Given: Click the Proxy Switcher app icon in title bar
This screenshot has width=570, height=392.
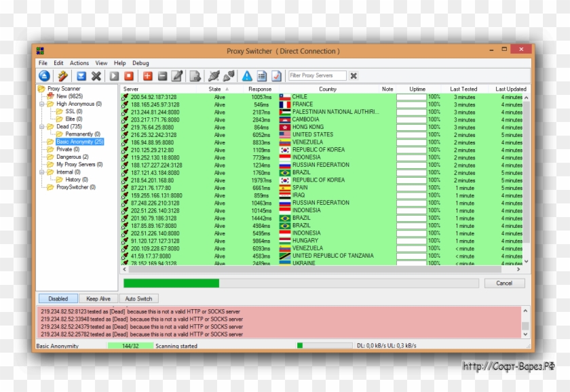Looking at the screenshot, I should pos(40,51).
